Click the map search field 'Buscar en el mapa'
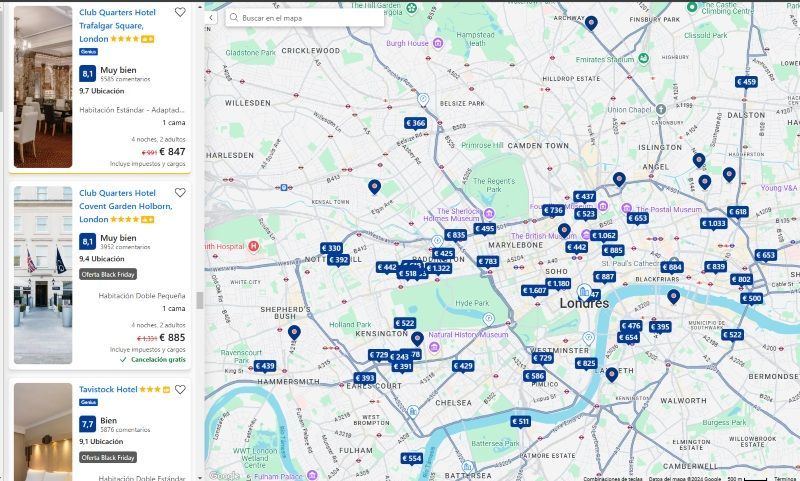 point(305,18)
